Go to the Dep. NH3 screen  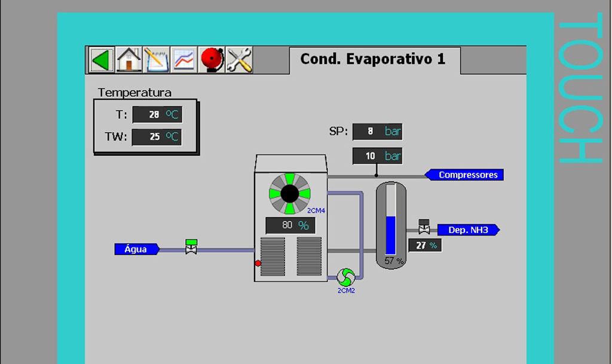coord(467,230)
